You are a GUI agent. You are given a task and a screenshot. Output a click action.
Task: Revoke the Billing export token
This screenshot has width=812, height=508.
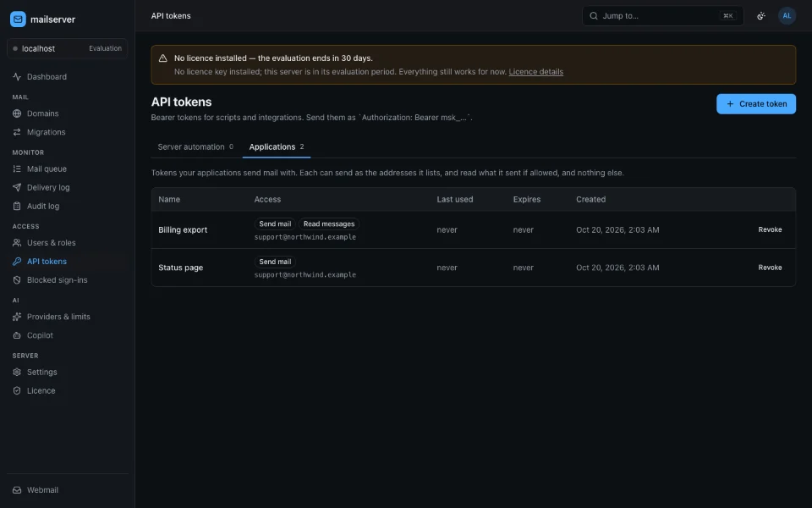tap(770, 229)
